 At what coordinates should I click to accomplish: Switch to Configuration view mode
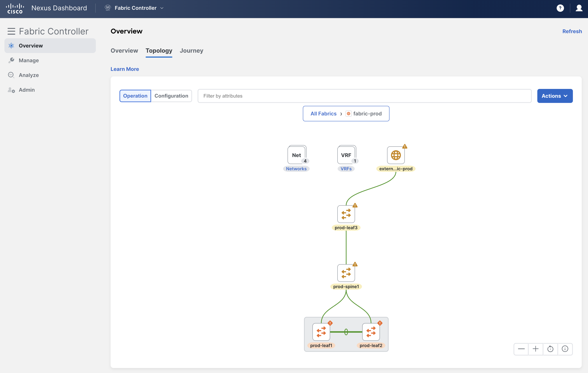point(171,96)
